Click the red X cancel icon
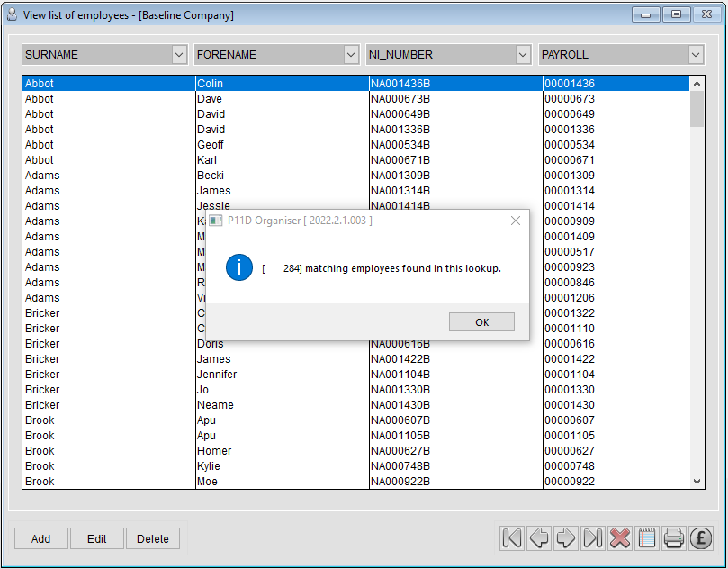 click(619, 537)
